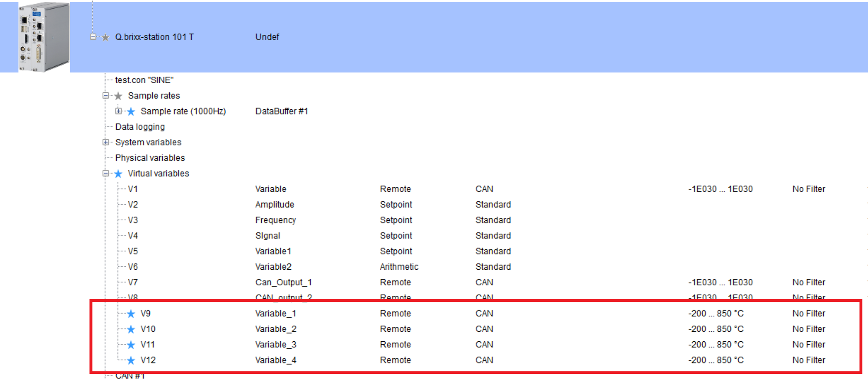This screenshot has width=868, height=379.
Task: Select the Physical variables tree item
Action: [150, 158]
